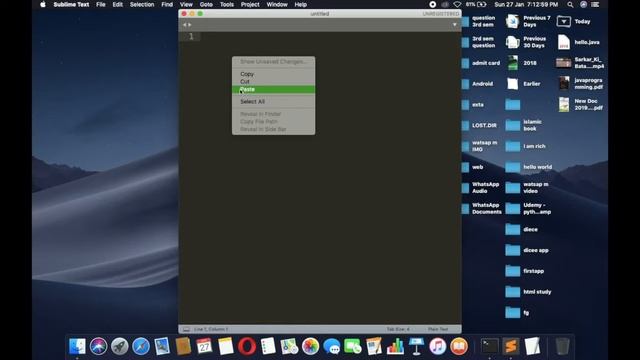Viewport: 640px width, 360px height.
Task: Open Terminal from the dock
Action: [489, 347]
